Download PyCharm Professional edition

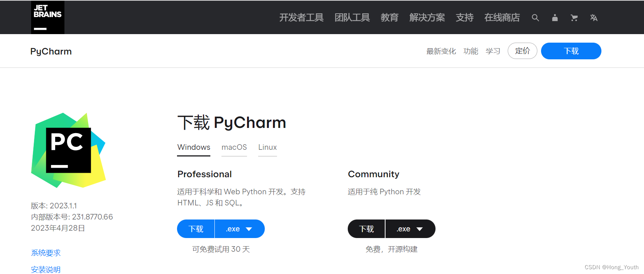(196, 229)
